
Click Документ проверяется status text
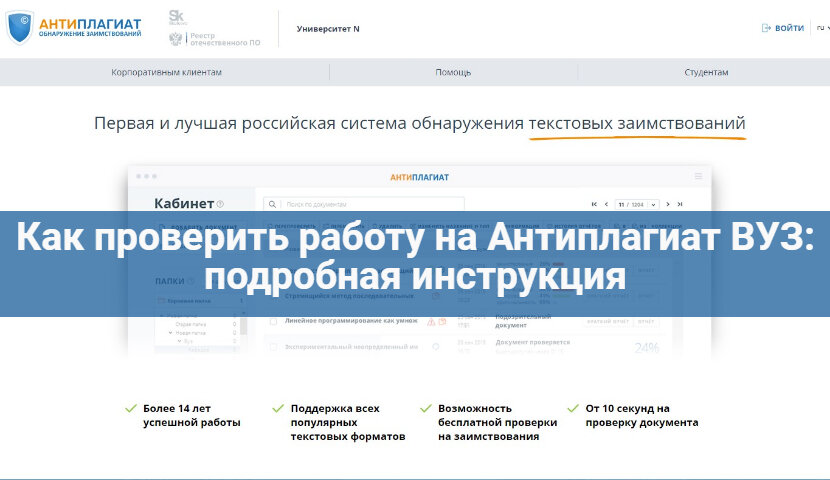click(x=533, y=342)
